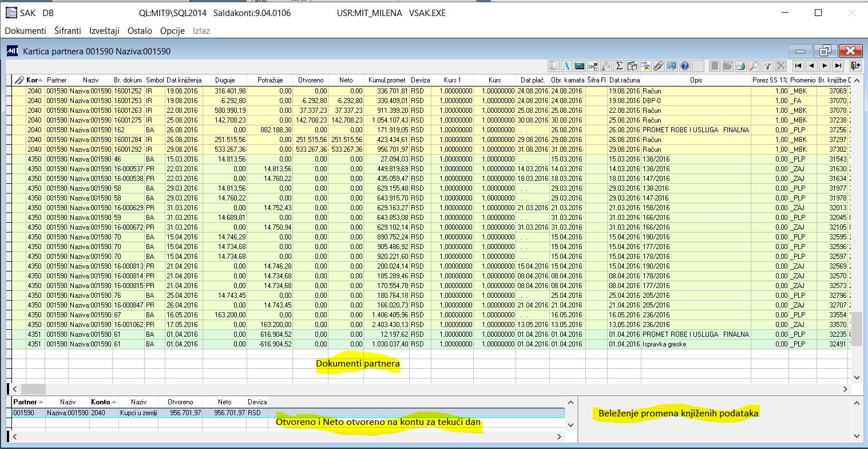Image resolution: width=868 pixels, height=449 pixels.
Task: Click the hierarchy tree toolbar icon
Action: click(x=606, y=66)
